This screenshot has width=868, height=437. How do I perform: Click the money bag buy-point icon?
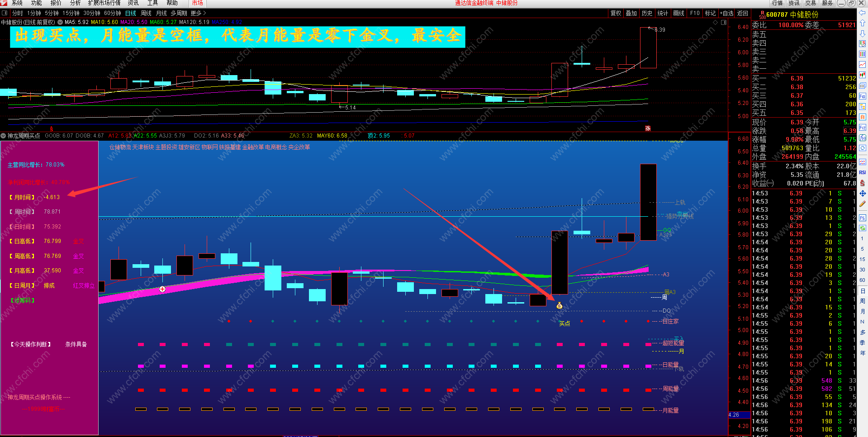point(560,306)
